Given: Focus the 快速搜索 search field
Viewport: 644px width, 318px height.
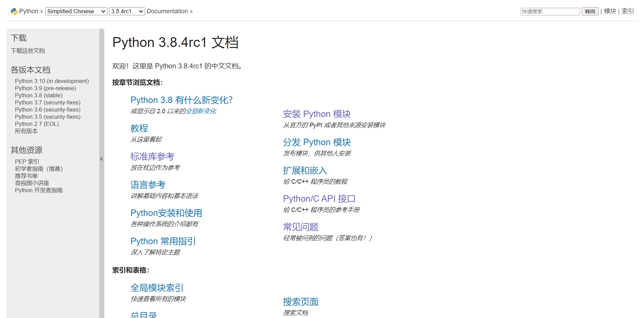Looking at the screenshot, I should [550, 11].
